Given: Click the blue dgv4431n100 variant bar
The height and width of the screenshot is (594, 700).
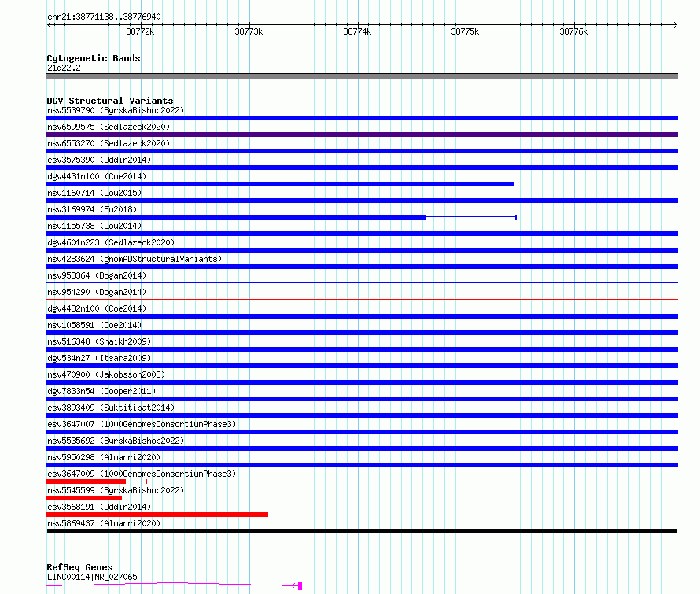Looking at the screenshot, I should pyautogui.click(x=280, y=184).
